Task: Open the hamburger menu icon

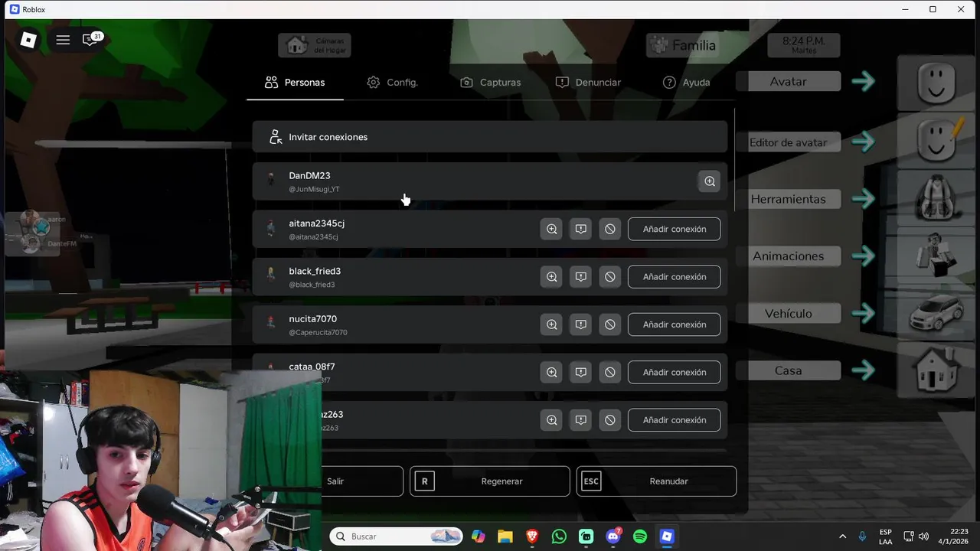Action: [x=63, y=40]
